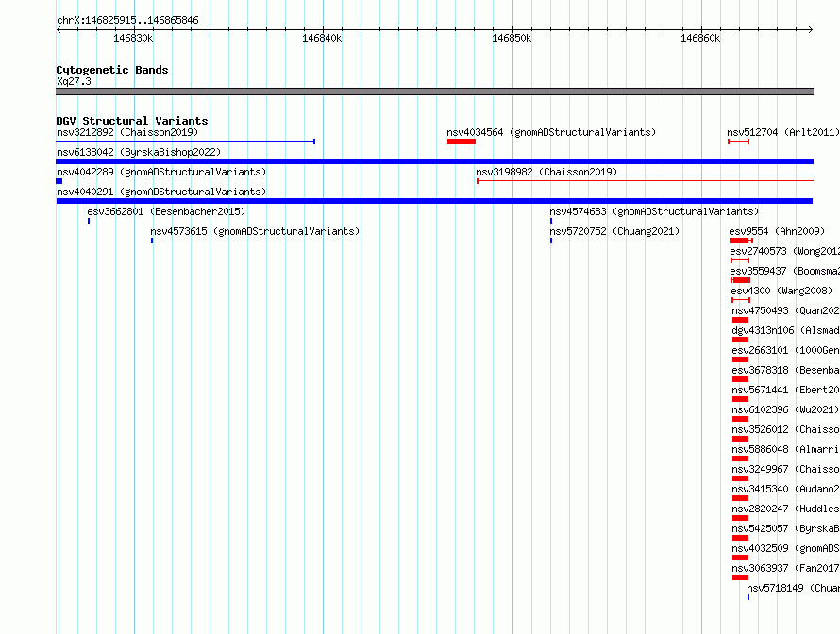
Task: Select the nsv4034564 gnomAD red variant bar
Action: tap(462, 142)
